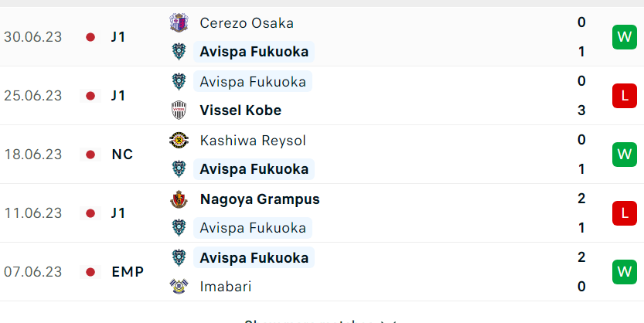Click Japan flag icon beside the 07.06.23 match
Viewport: 644px width, 323px height.
point(90,272)
